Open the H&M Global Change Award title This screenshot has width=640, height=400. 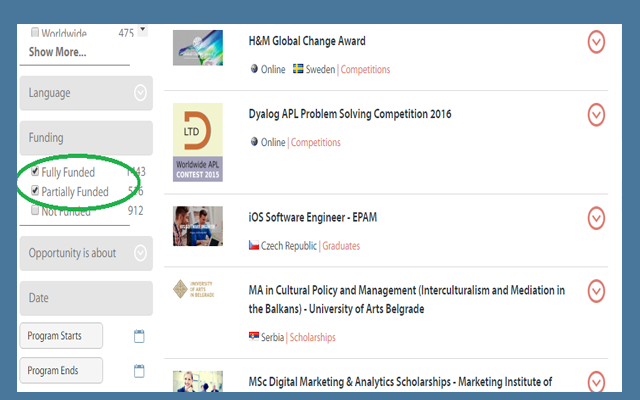click(x=307, y=41)
